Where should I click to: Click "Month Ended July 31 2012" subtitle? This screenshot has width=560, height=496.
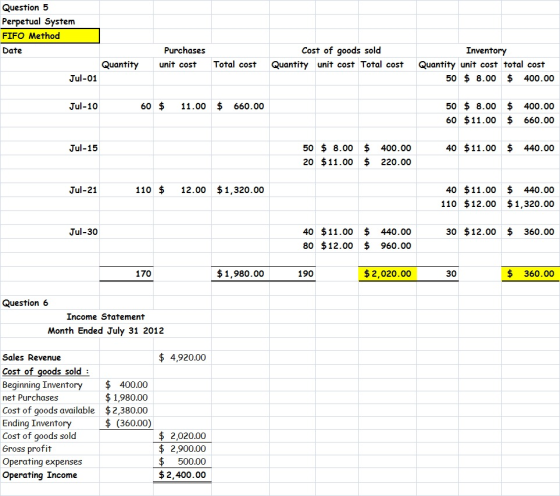click(106, 331)
